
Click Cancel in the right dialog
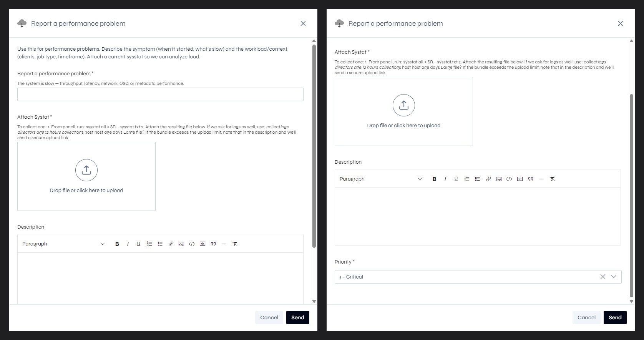pyautogui.click(x=586, y=318)
